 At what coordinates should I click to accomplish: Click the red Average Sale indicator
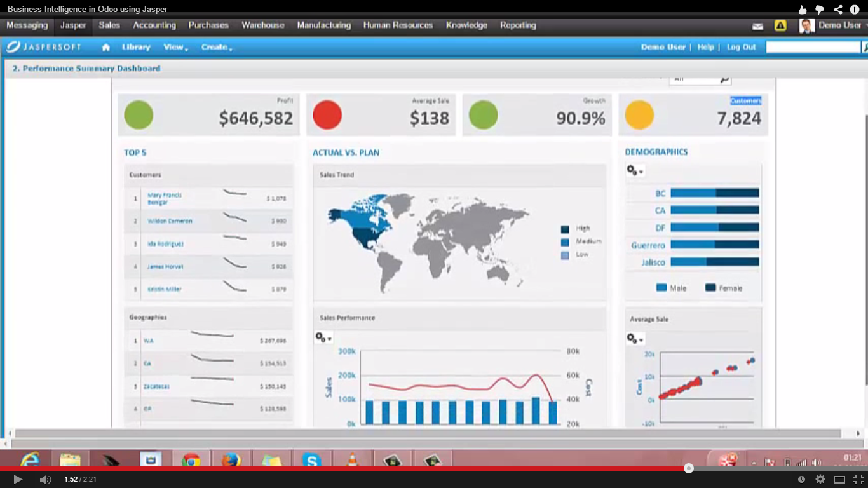click(x=327, y=116)
